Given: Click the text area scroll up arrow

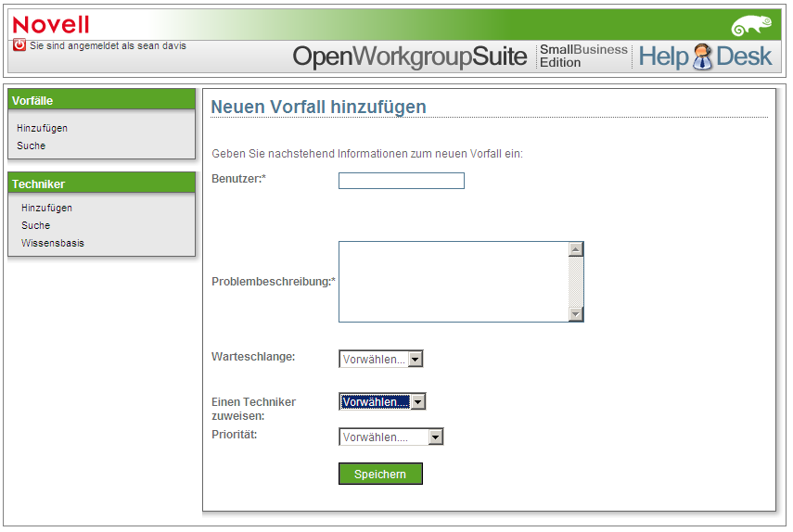Looking at the screenshot, I should (576, 249).
